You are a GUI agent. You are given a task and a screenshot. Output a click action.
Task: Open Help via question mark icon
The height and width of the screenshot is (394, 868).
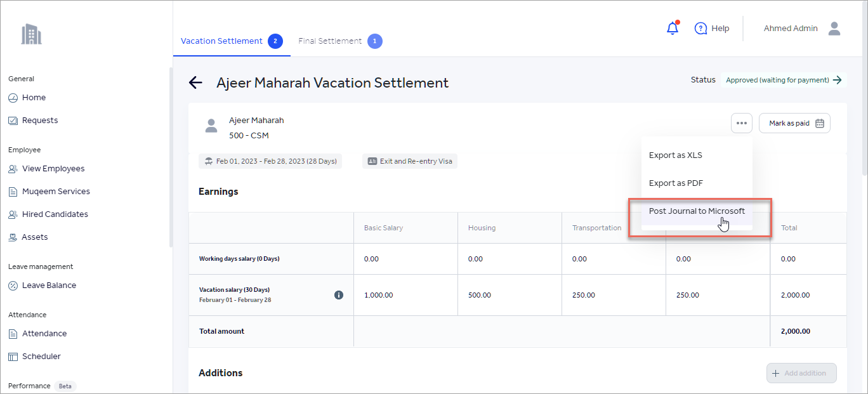coord(701,29)
